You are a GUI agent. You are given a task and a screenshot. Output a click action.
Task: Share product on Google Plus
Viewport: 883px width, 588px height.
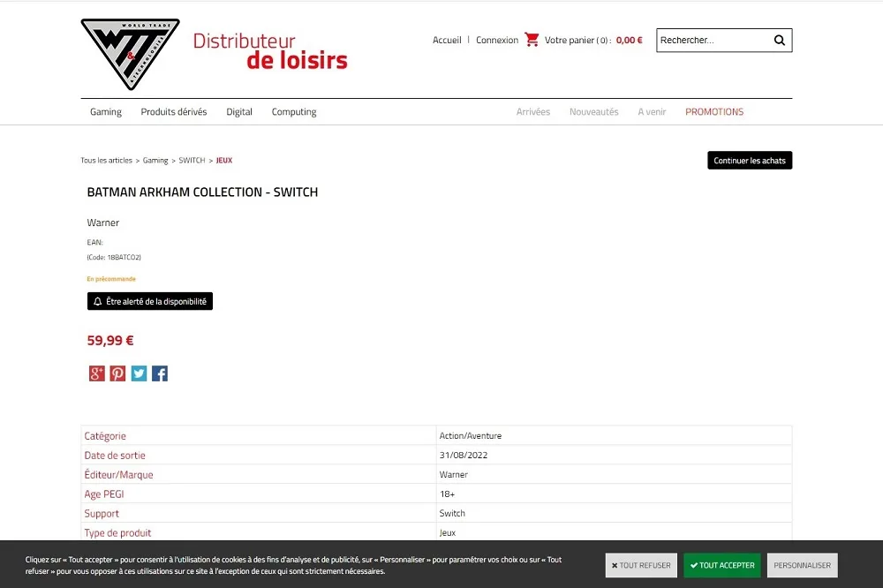click(x=97, y=373)
